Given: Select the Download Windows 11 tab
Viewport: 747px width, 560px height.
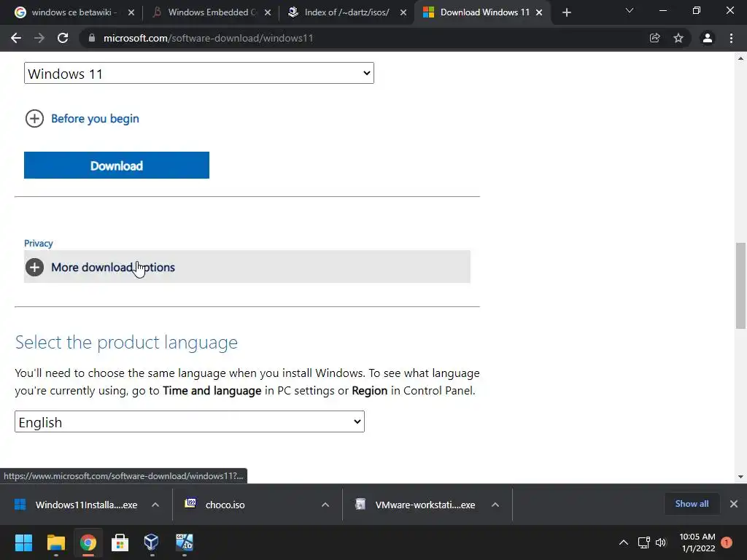Looking at the screenshot, I should click(481, 12).
